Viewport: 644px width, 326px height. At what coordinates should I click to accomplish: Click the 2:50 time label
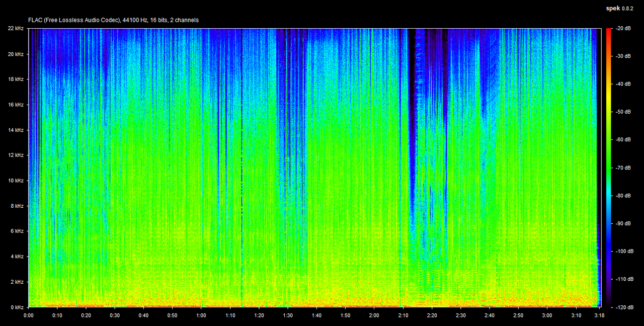[518, 315]
